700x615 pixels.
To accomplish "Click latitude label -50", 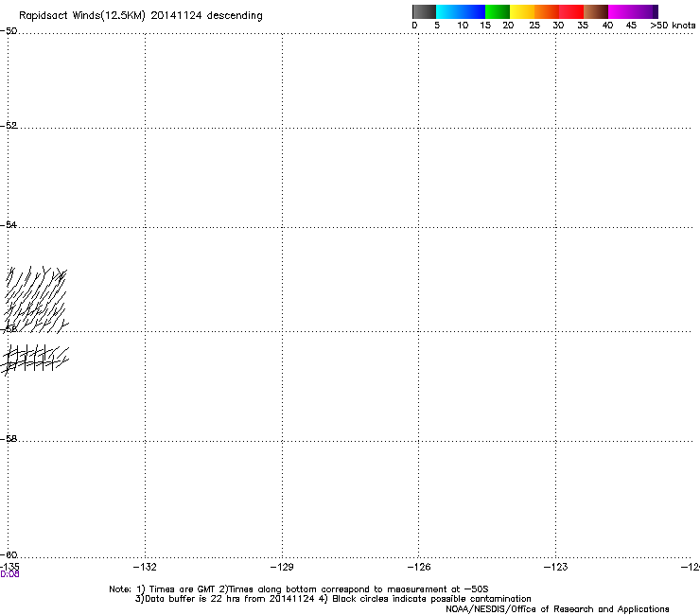I will pos(9,31).
